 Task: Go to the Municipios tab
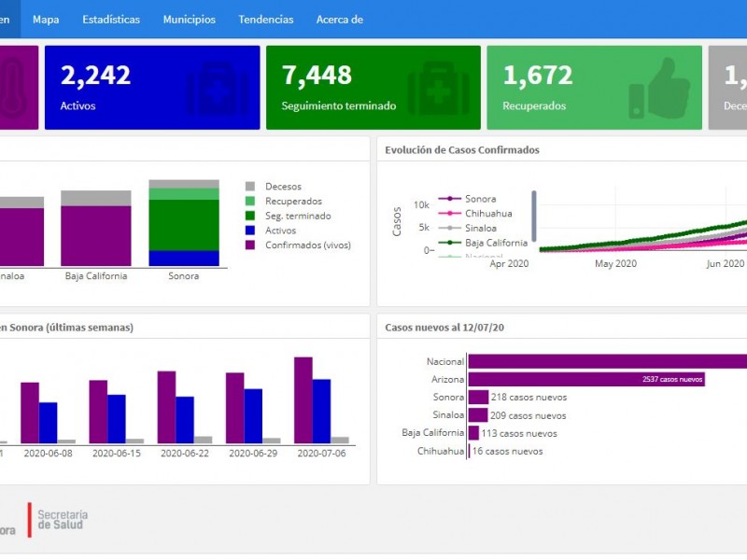tap(190, 20)
